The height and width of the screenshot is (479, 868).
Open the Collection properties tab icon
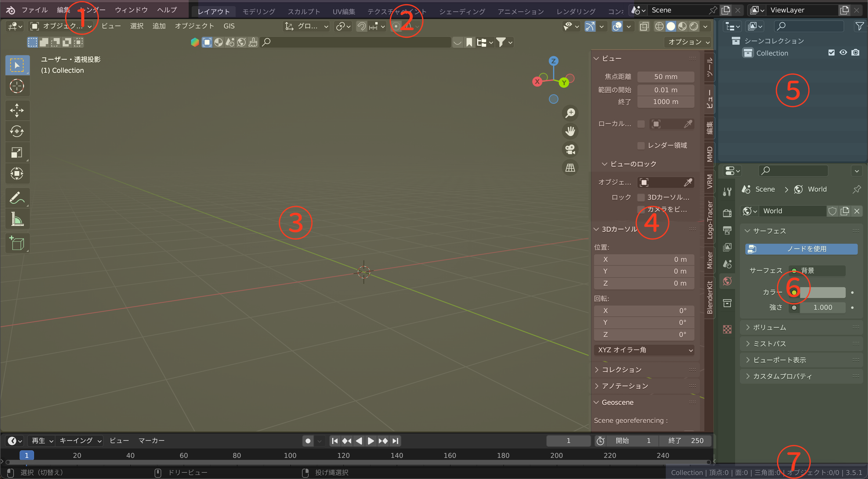(727, 303)
